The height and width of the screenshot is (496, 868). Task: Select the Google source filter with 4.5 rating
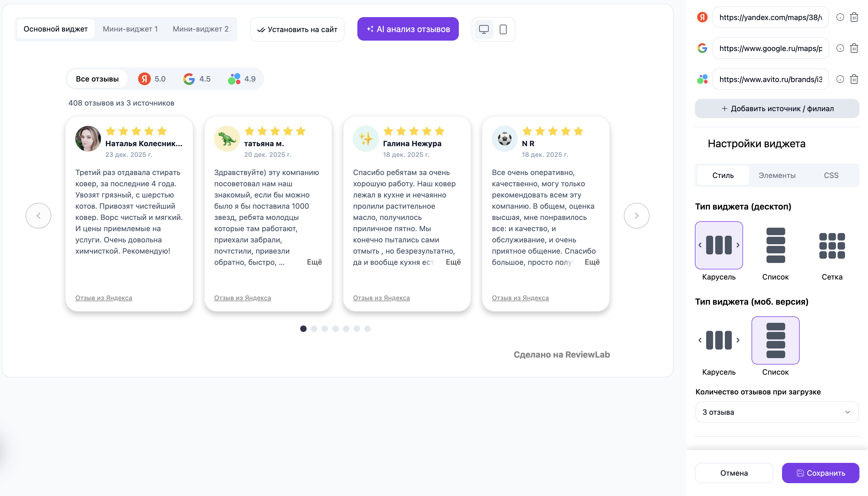[x=197, y=79]
